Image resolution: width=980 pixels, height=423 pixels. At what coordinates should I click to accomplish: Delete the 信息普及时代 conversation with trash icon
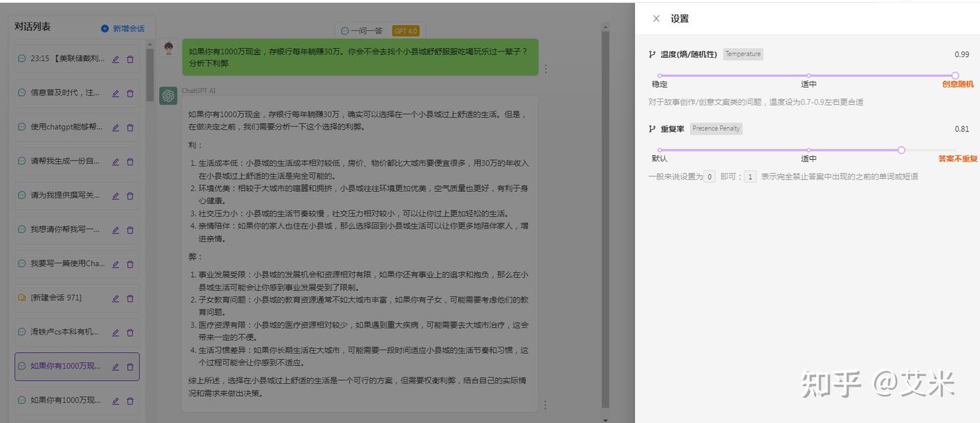(130, 93)
